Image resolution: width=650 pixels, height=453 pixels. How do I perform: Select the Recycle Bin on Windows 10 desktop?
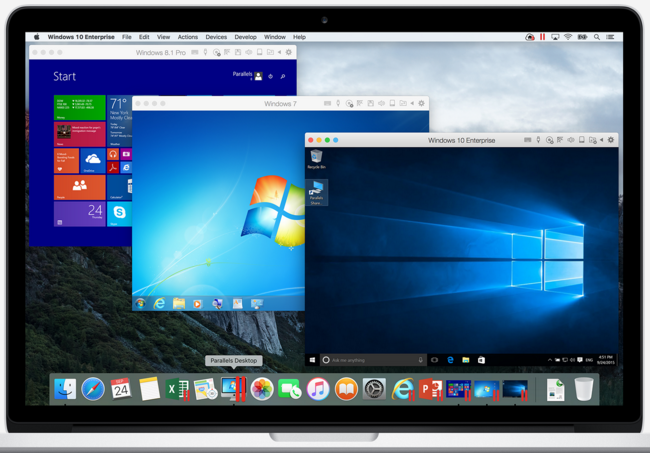tap(316, 160)
